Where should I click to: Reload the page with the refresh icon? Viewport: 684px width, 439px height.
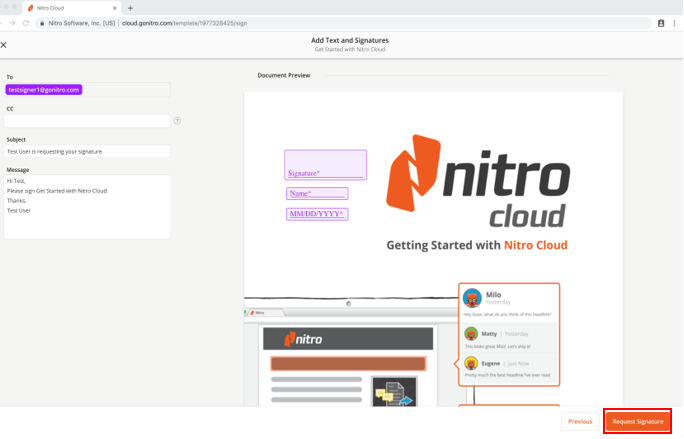click(x=26, y=23)
